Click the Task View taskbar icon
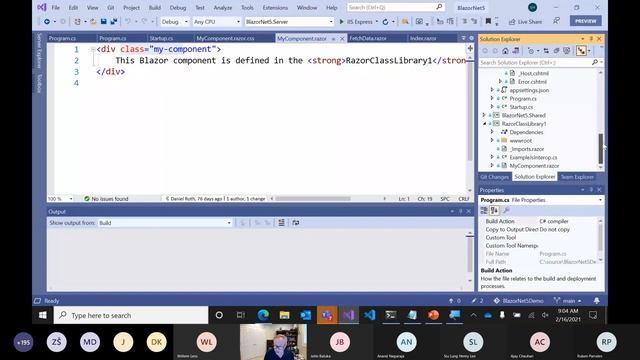 coord(240,315)
